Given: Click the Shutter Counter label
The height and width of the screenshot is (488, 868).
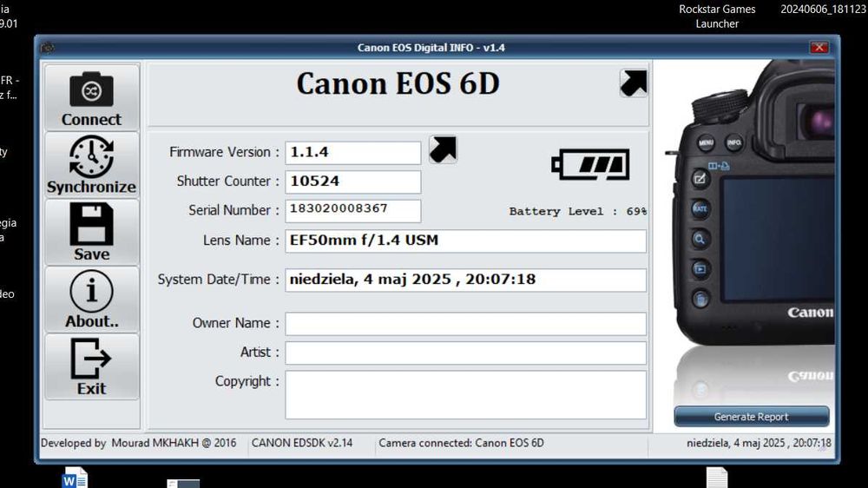Looking at the screenshot, I should [228, 181].
